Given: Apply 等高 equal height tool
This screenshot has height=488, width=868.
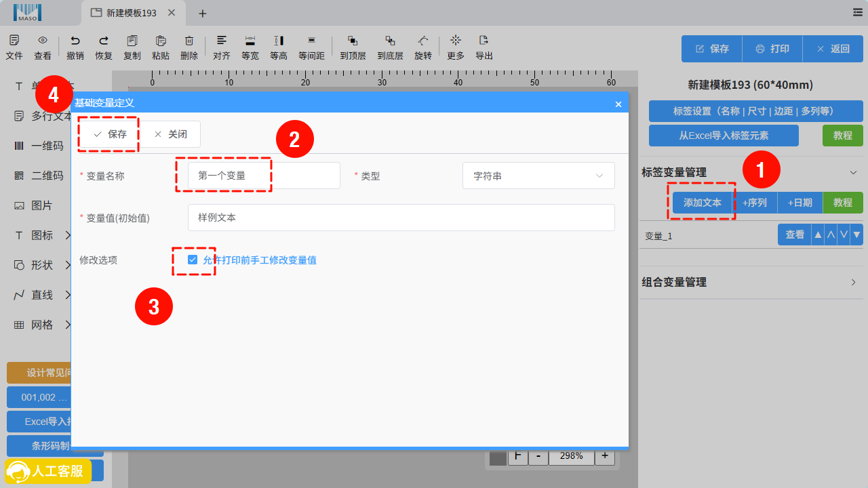Looking at the screenshot, I should coord(279,41).
